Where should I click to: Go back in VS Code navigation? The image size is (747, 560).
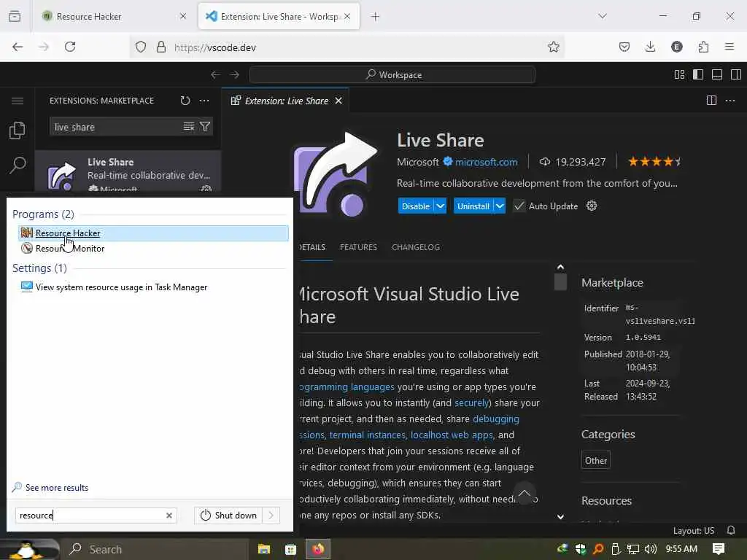click(215, 75)
